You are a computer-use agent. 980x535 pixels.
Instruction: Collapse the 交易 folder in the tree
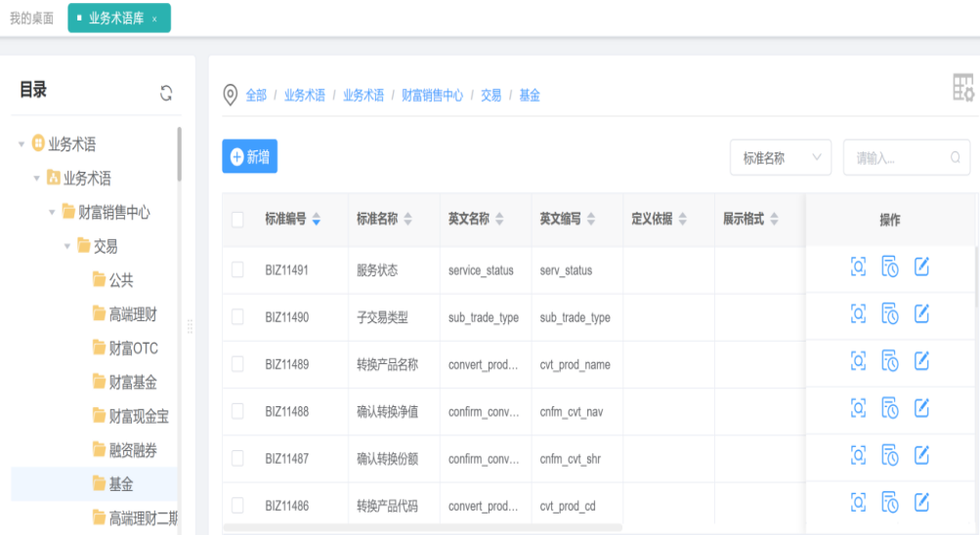67,246
